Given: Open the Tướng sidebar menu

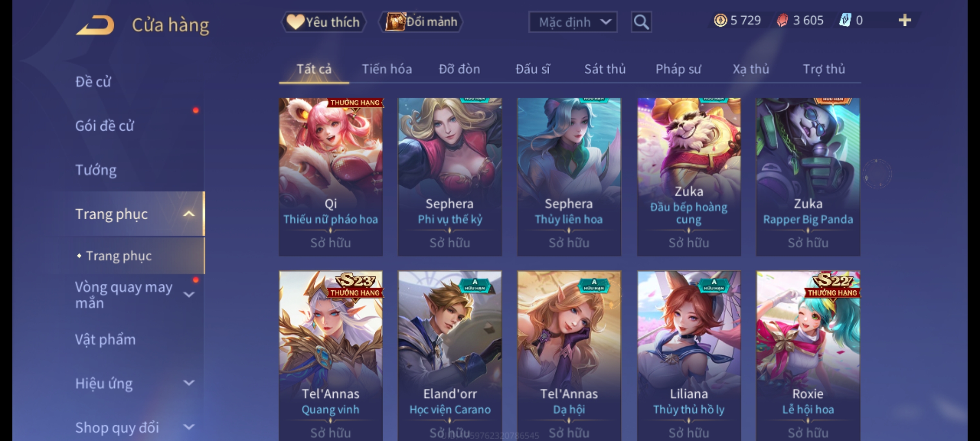Looking at the screenshot, I should (96, 170).
